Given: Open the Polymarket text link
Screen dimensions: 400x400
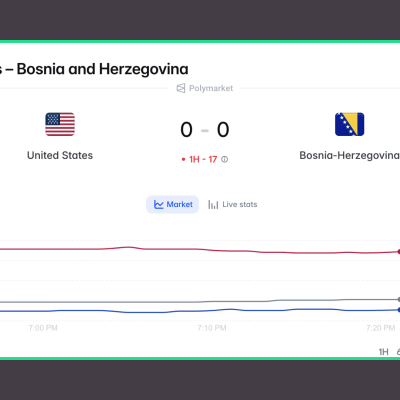Looking at the screenshot, I should pos(211,88).
